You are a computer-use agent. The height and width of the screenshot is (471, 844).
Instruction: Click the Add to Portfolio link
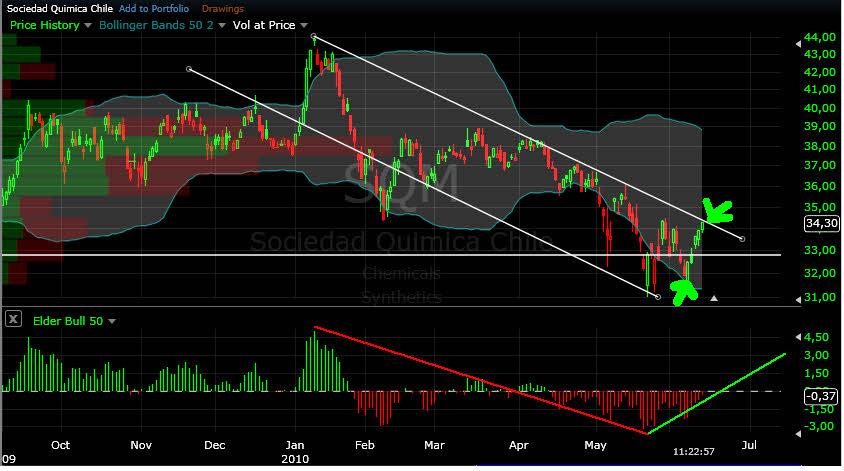(x=154, y=9)
